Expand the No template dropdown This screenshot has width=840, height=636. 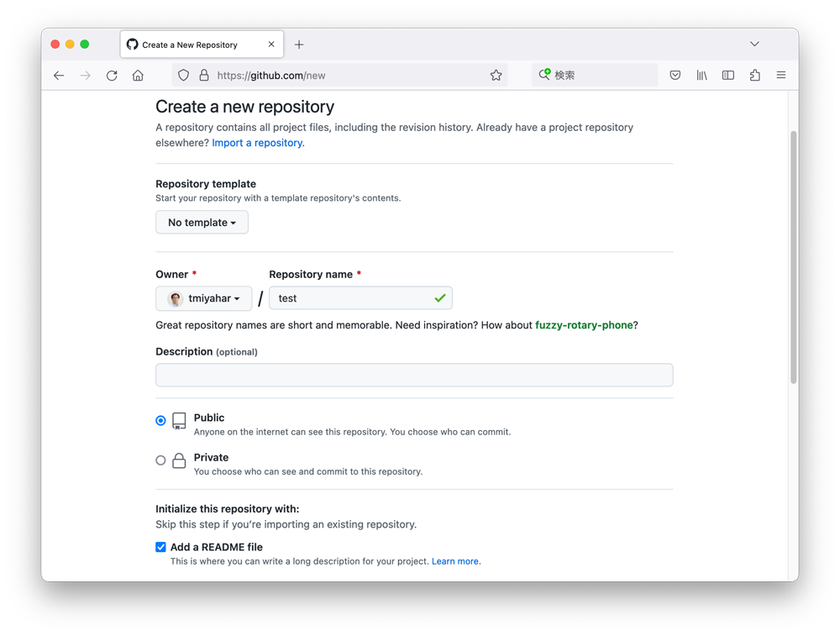tap(202, 223)
